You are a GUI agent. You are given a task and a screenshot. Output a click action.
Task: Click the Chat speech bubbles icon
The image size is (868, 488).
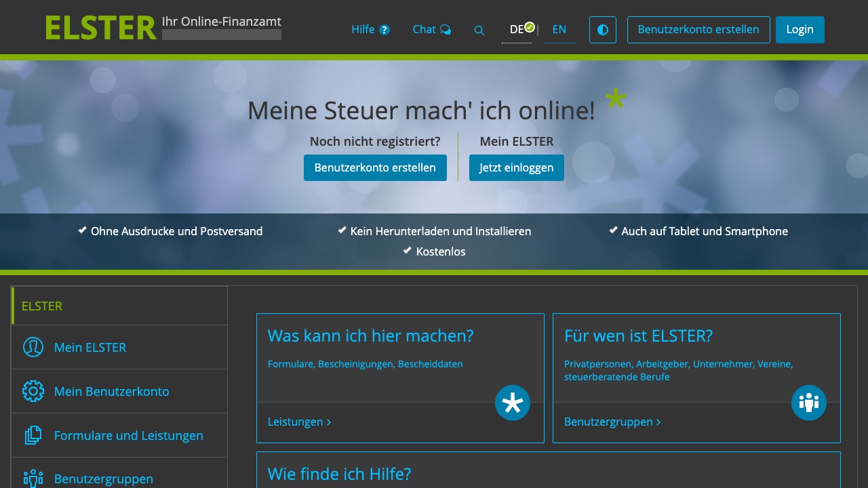pyautogui.click(x=446, y=30)
